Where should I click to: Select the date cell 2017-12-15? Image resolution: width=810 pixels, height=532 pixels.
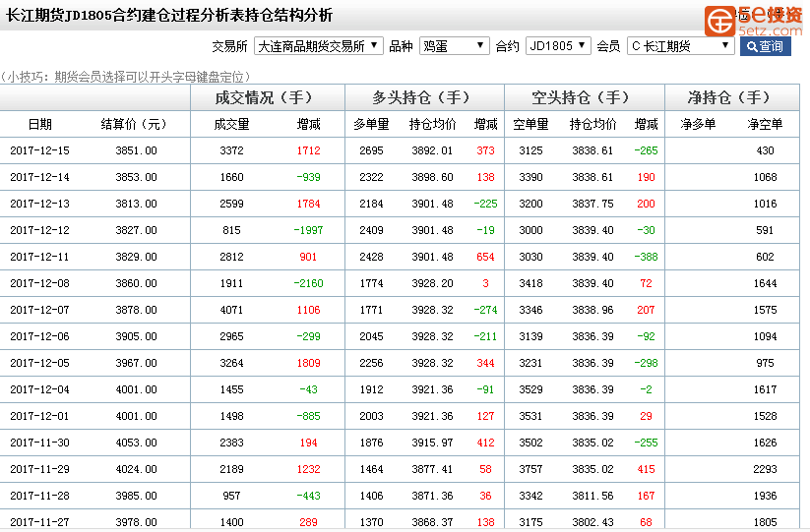(x=39, y=150)
